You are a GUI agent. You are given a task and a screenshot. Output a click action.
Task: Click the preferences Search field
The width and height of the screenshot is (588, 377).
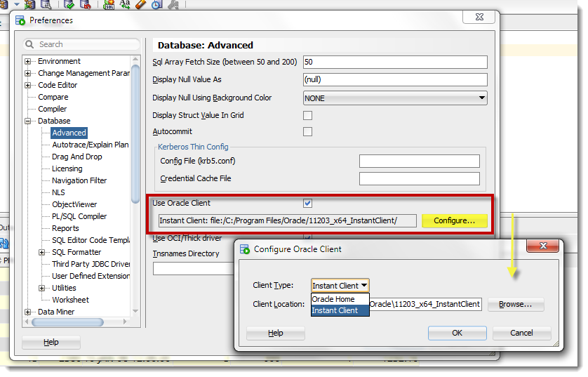(81, 44)
